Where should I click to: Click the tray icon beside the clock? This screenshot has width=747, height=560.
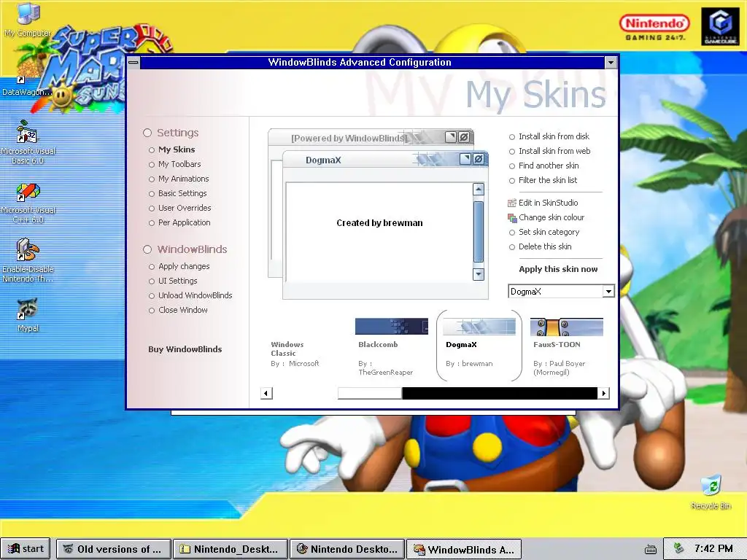[x=679, y=548]
